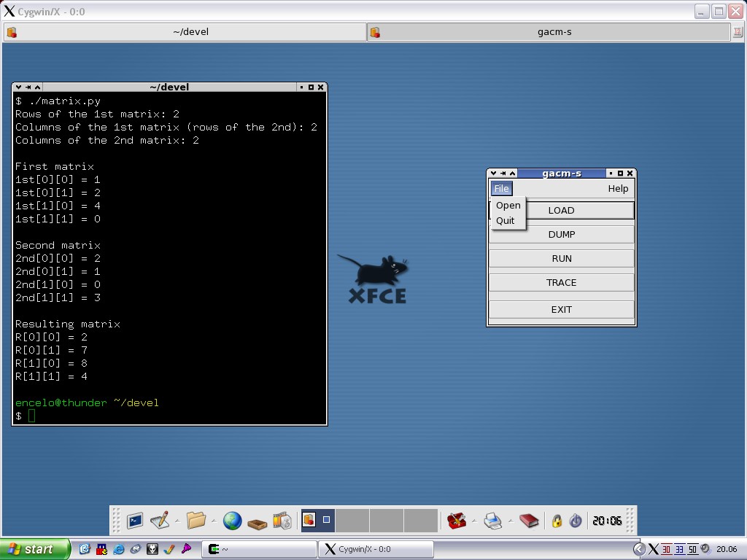Switch to the third workspace in the pager
Screen dimensions: 747x560
pyautogui.click(x=387, y=521)
